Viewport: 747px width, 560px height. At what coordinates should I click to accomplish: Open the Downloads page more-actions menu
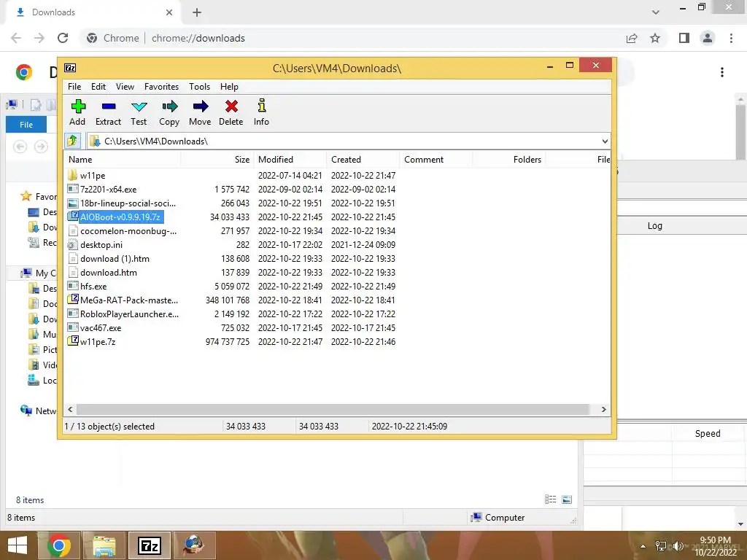tap(722, 72)
